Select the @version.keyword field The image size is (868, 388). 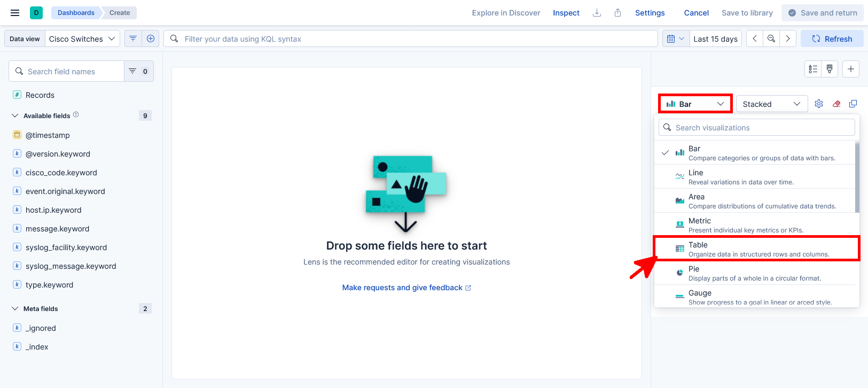point(58,153)
